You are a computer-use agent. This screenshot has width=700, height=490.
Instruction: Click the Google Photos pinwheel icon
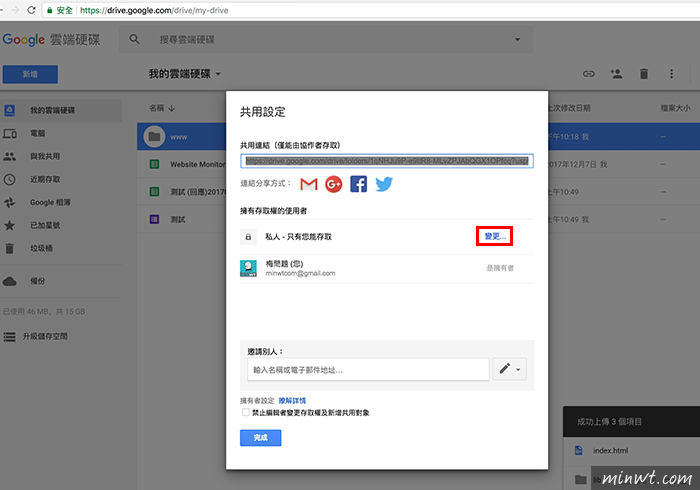click(x=9, y=203)
